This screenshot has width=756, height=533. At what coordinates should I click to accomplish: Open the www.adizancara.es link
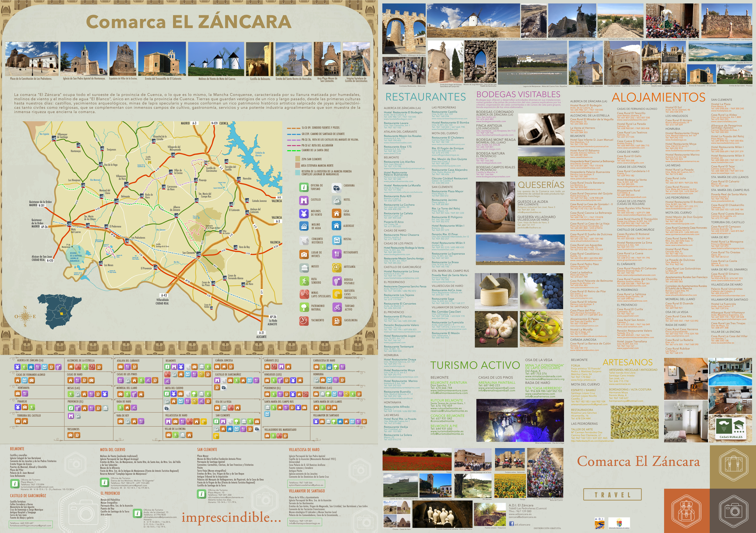pyautogui.click(x=520, y=514)
